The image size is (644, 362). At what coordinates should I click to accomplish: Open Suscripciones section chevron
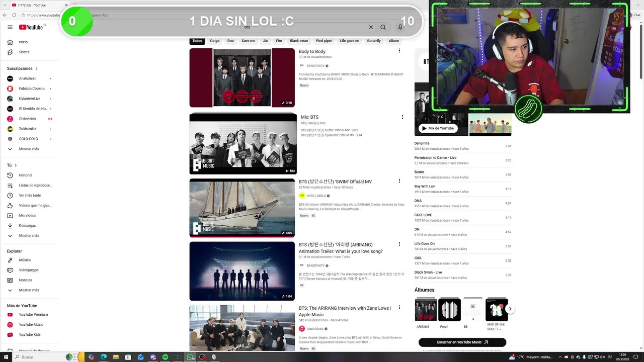(36, 68)
